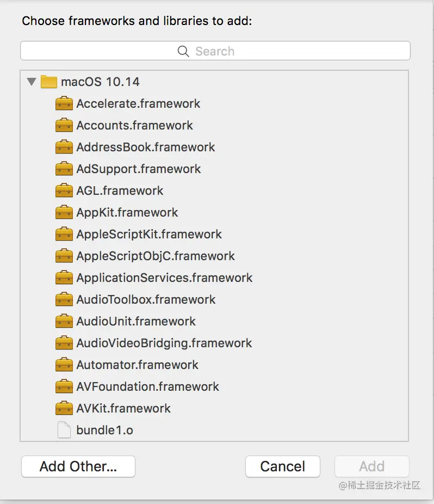Screen dimensions: 434x504
Task: Select AudioUnit.framework text
Action: [x=136, y=321]
